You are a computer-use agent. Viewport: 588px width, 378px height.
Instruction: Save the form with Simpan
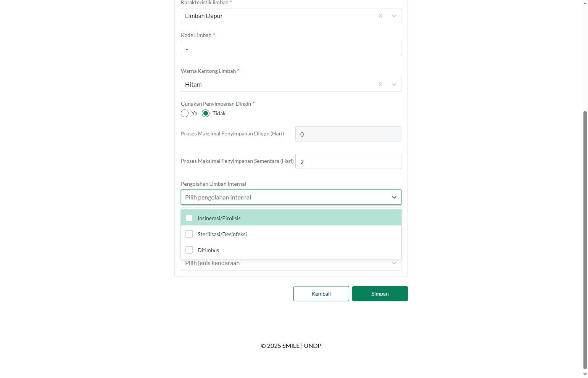click(x=380, y=294)
